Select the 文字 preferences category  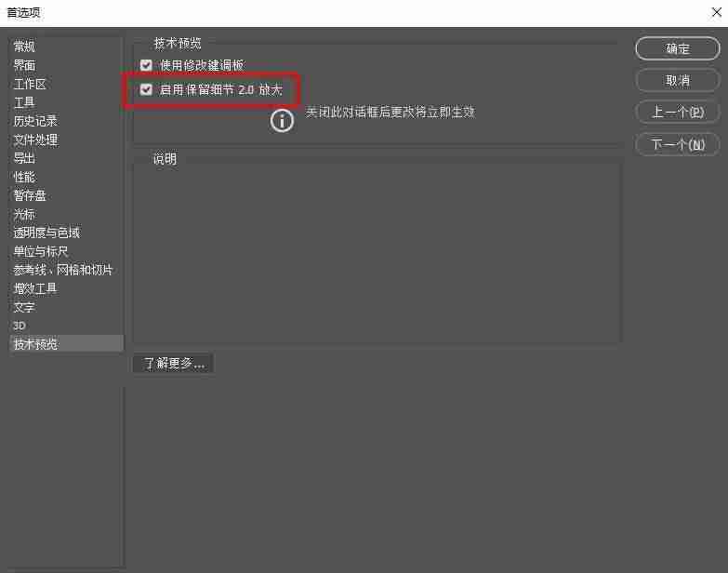tap(24, 307)
